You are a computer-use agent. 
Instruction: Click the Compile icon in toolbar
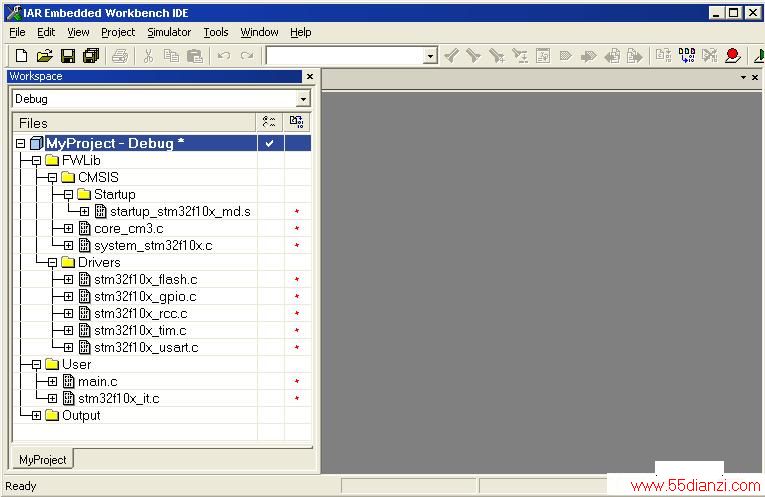(663, 56)
